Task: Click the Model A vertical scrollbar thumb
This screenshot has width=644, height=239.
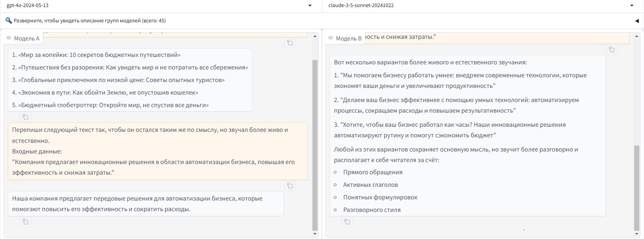Action: pyautogui.click(x=315, y=145)
